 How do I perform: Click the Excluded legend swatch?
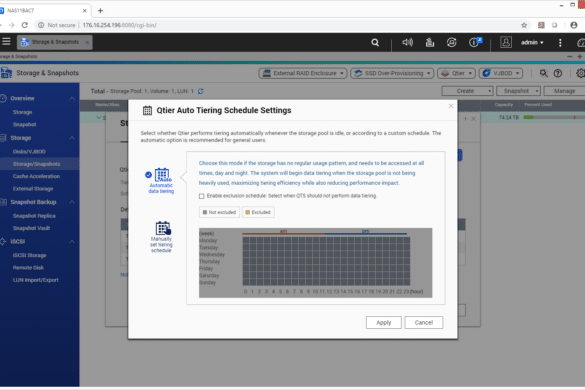point(247,212)
